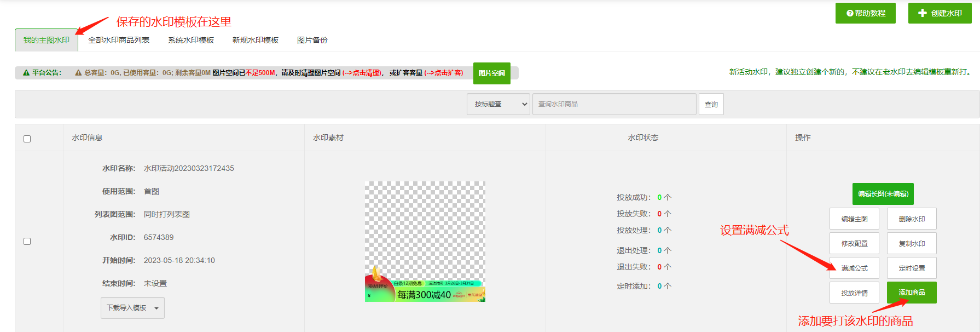Select the 新规水印模板 tab
980x332 pixels.
click(256, 40)
